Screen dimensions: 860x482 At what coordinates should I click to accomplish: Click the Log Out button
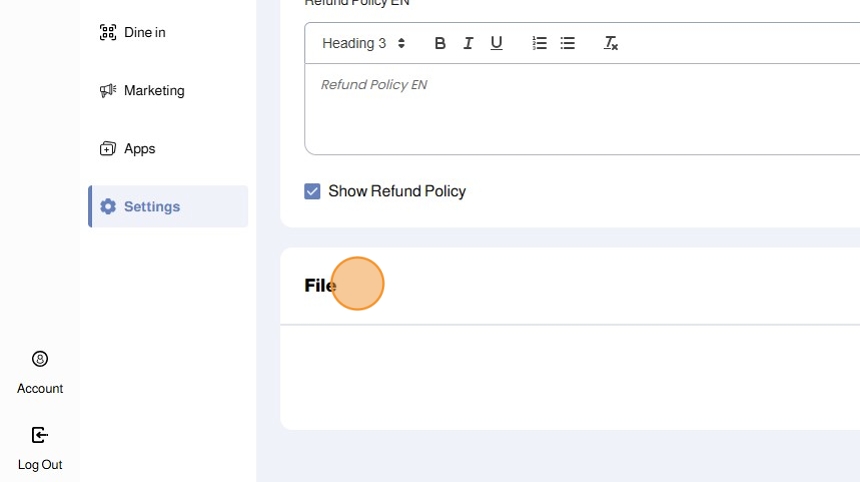pyautogui.click(x=40, y=449)
